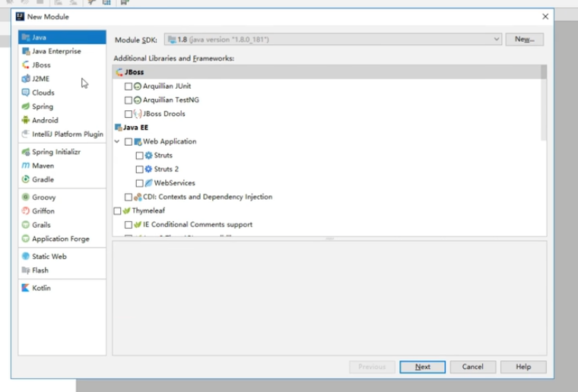Choose Spring Initializr module type

click(62, 152)
